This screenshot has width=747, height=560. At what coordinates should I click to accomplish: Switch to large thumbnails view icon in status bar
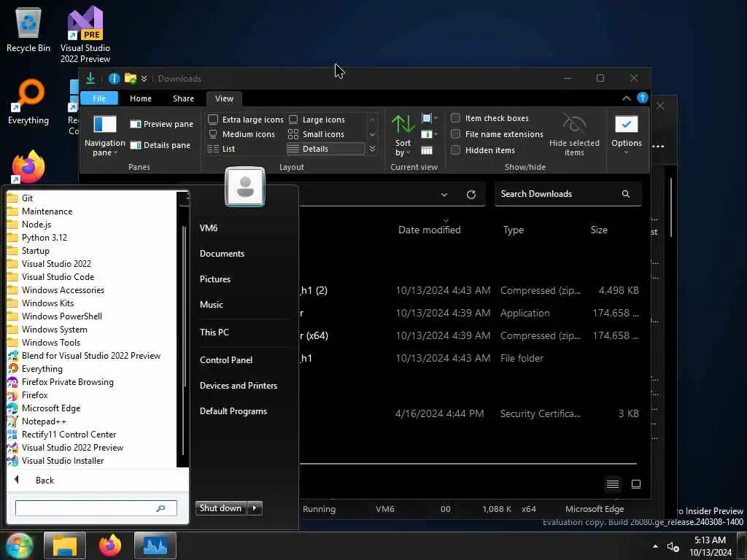click(636, 484)
